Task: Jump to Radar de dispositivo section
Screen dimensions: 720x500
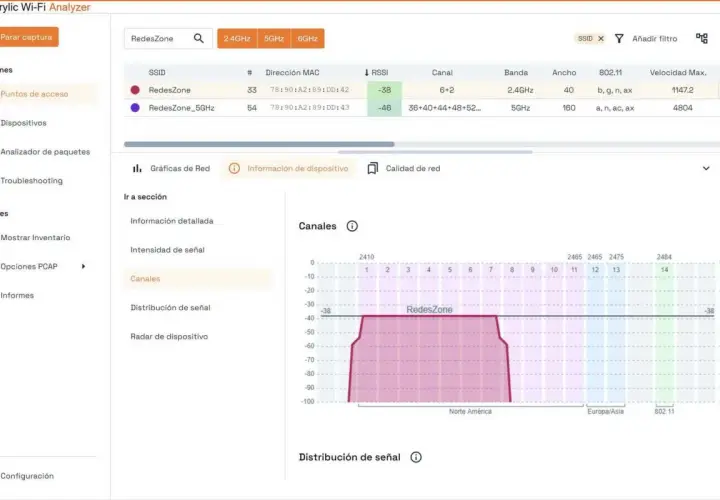Action: [169, 337]
